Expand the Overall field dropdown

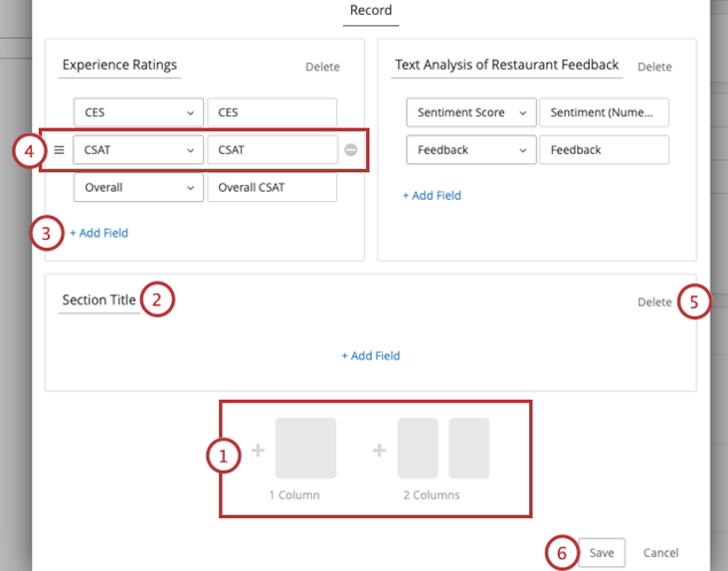click(x=138, y=187)
